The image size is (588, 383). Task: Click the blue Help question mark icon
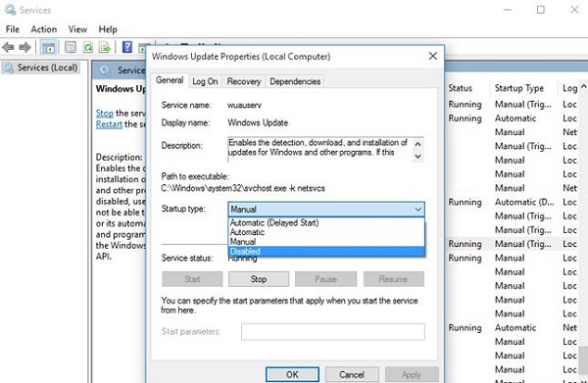click(x=127, y=47)
